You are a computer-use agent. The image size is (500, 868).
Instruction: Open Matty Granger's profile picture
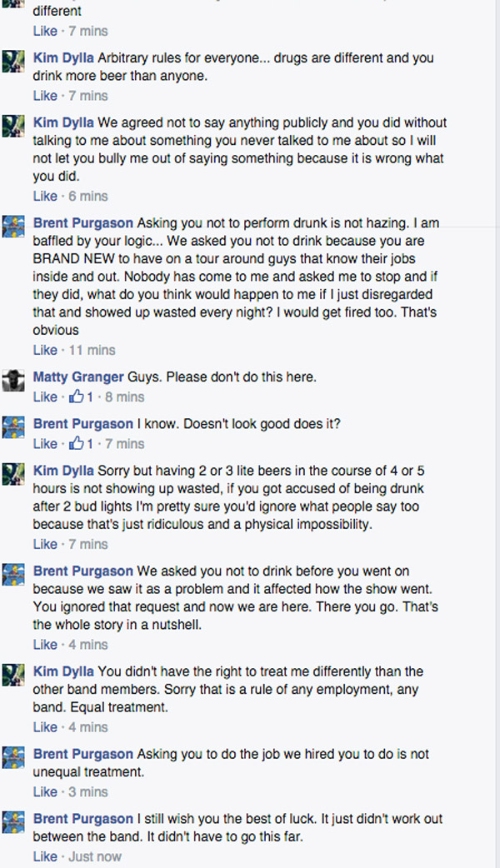12,380
